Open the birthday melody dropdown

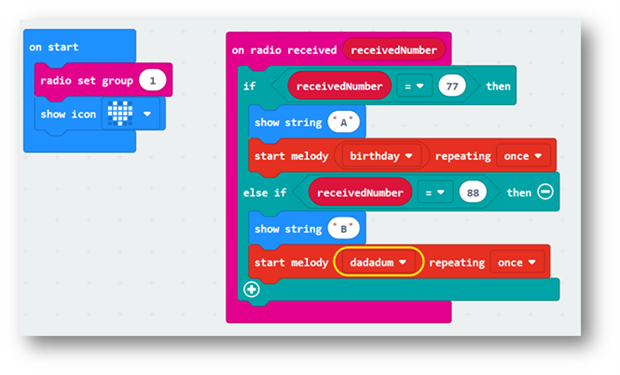coord(380,156)
